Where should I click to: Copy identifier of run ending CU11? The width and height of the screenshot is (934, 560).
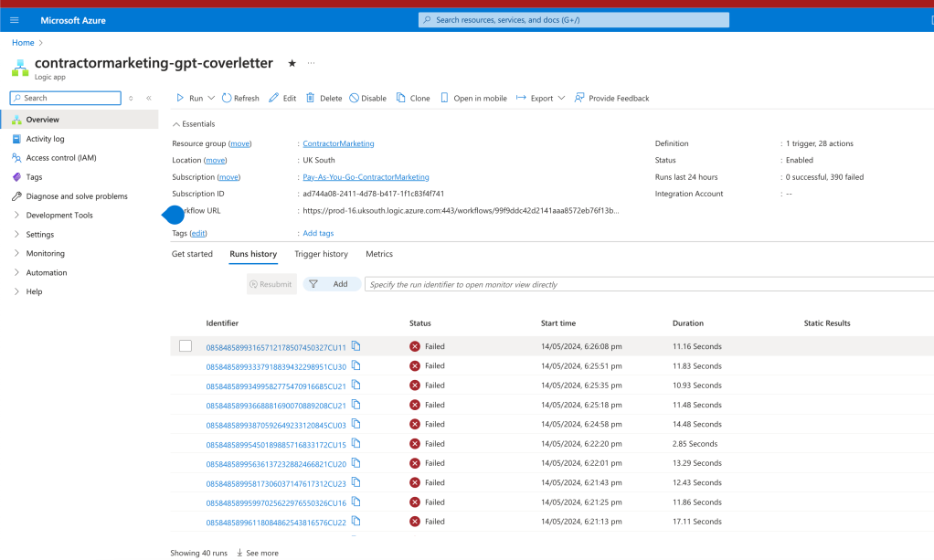click(356, 346)
